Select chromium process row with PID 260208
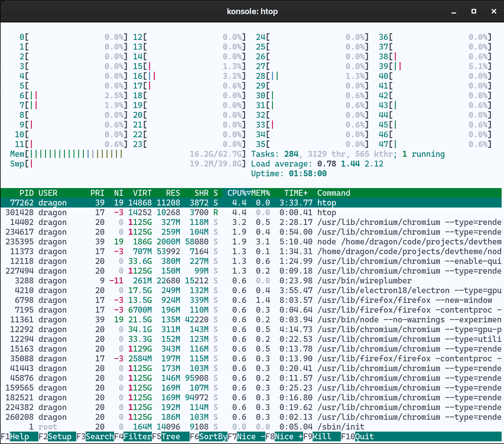Viewport: 504px width, 444px height. (251, 417)
